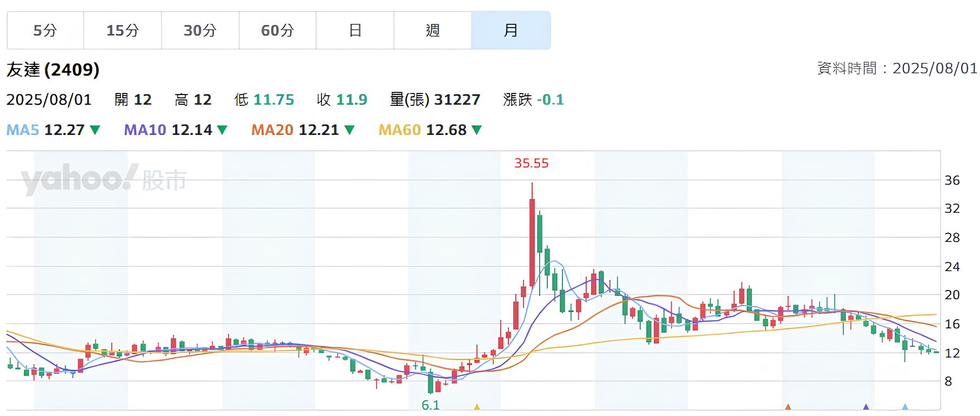Image resolution: width=980 pixels, height=416 pixels.
Task: Choose the 60分 interval tab
Action: coord(278,30)
